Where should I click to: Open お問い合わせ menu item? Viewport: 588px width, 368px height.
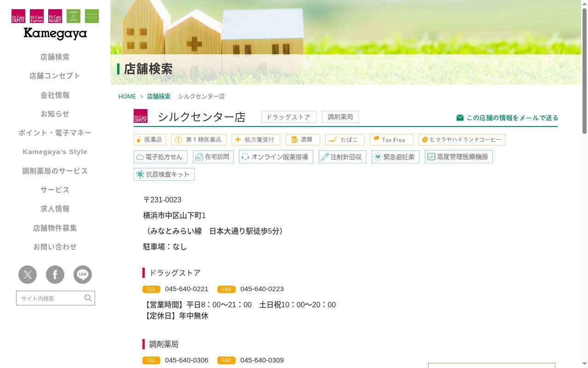click(x=55, y=247)
